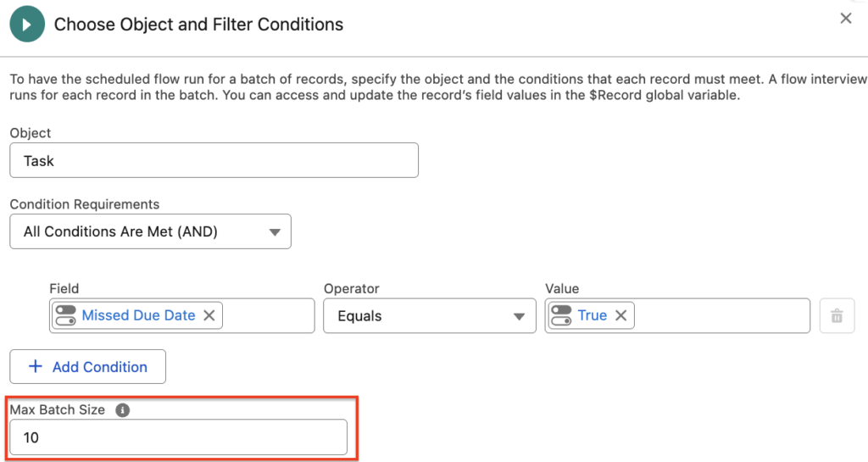Image resolution: width=868 pixels, height=462 pixels.
Task: Click the Missed Due Date pill text
Action: (138, 315)
